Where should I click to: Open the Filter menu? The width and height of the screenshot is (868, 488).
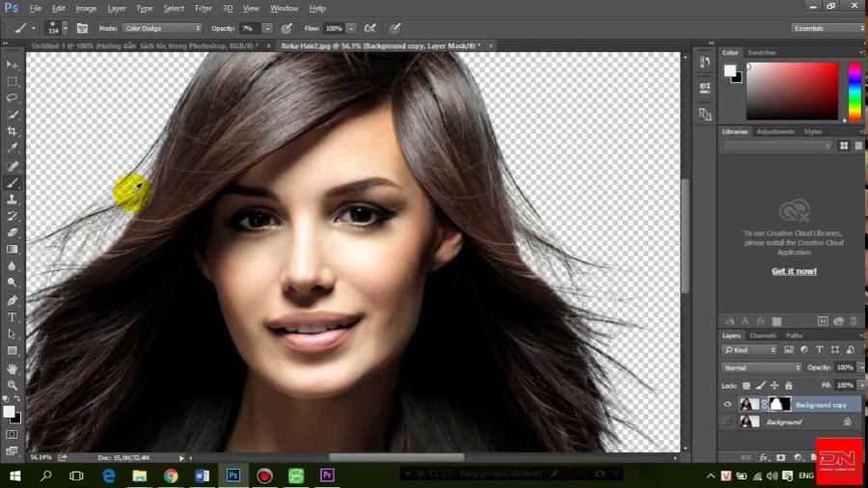[203, 8]
